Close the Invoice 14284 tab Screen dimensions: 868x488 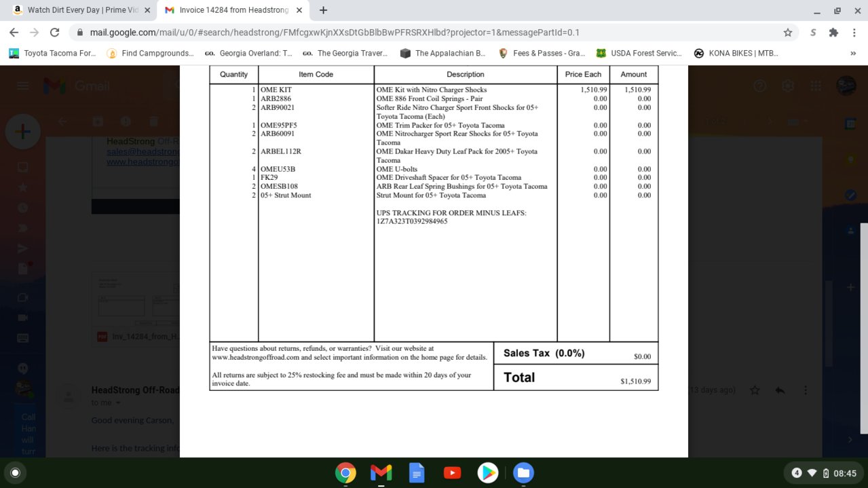[299, 10]
